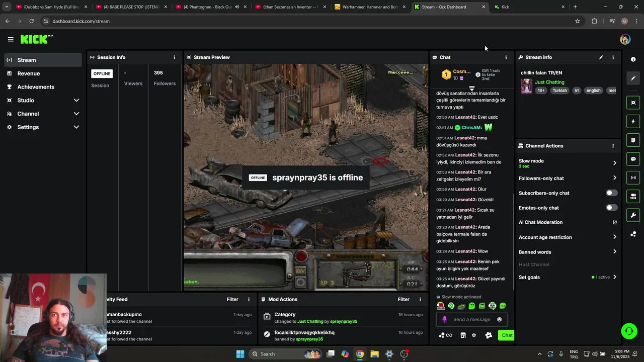Viewport: 644px width, 362px height.
Task: Open Banned words list
Action: coord(568,252)
